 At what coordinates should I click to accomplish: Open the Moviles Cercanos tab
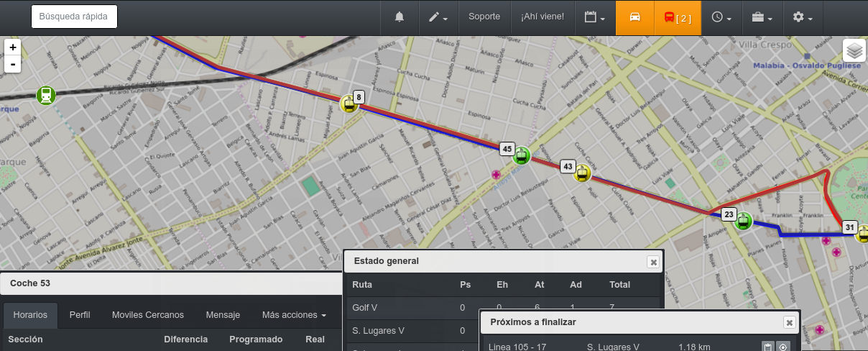pyautogui.click(x=148, y=315)
